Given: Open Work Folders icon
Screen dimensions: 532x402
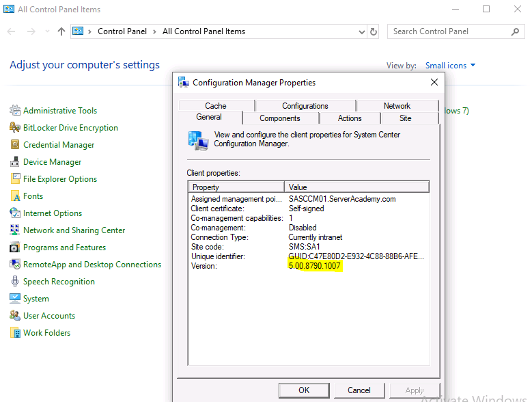Looking at the screenshot, I should coord(15,333).
